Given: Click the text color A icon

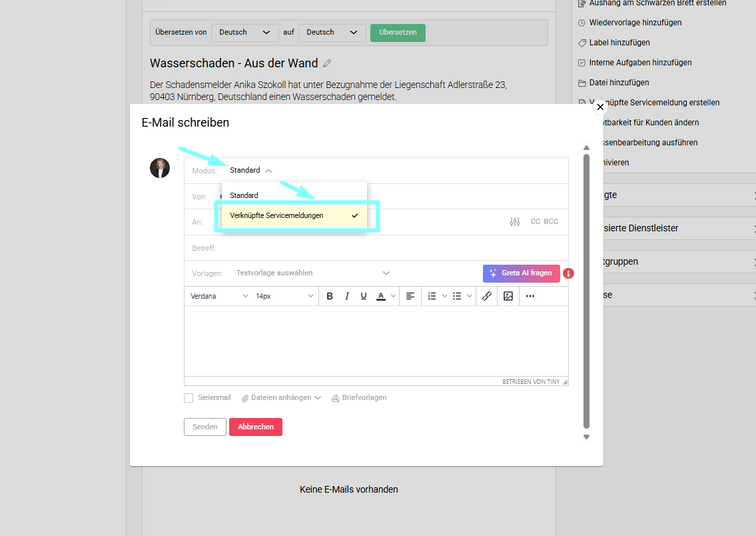Looking at the screenshot, I should [381, 296].
